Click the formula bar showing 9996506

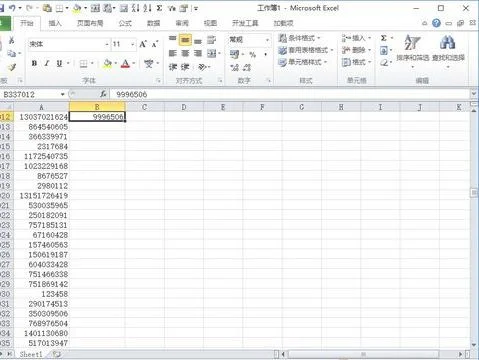click(290, 94)
